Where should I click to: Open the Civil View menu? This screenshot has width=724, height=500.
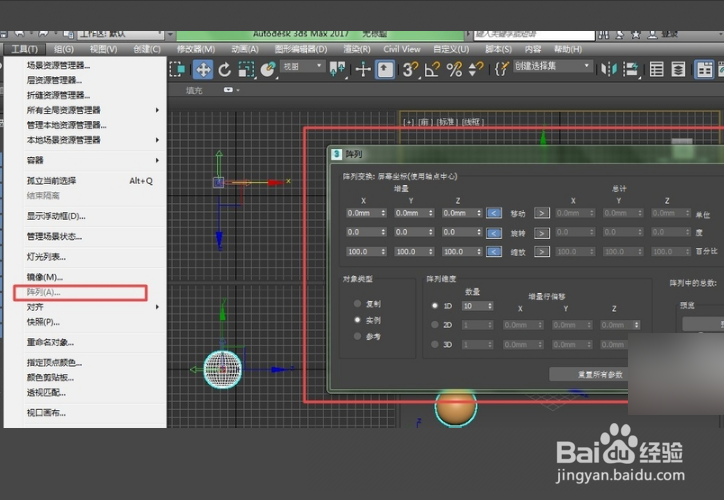pos(402,49)
